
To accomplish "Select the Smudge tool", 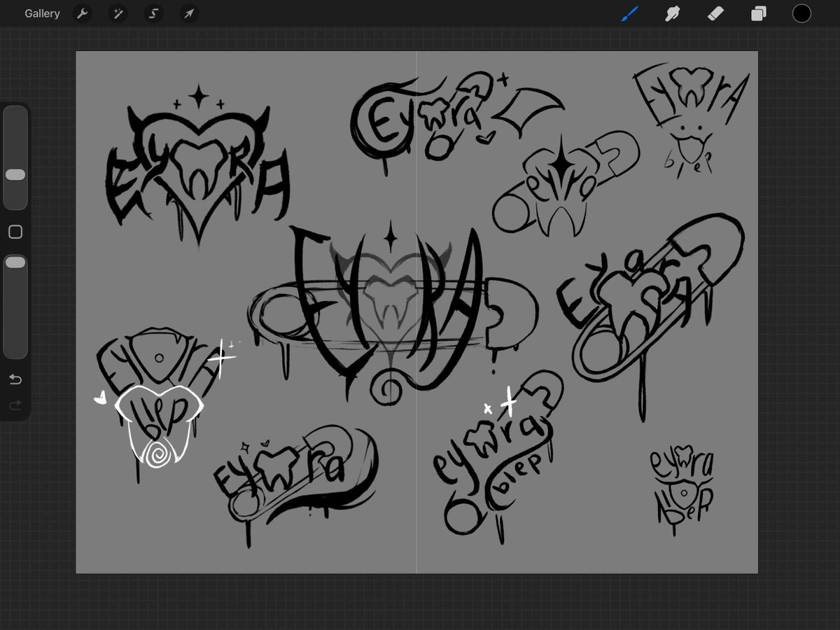I will pyautogui.click(x=673, y=13).
